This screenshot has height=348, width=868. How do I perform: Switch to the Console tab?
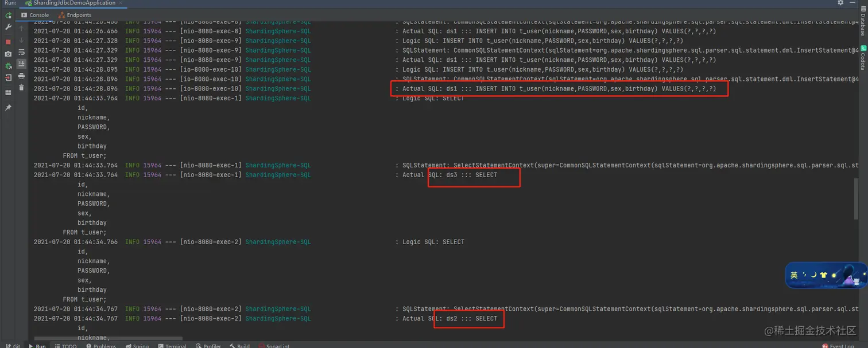click(34, 15)
